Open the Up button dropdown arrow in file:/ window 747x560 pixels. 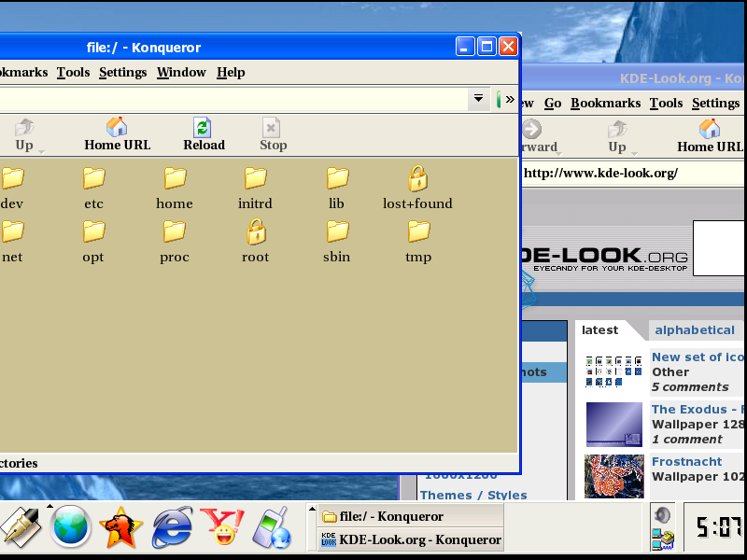[x=41, y=152]
